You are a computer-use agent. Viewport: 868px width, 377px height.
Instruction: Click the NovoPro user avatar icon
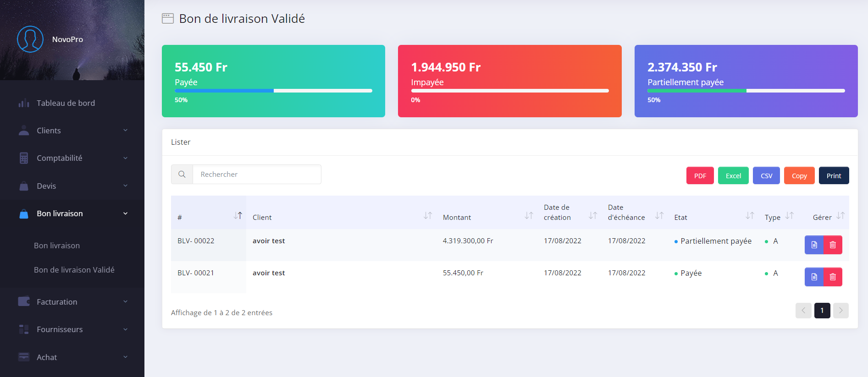pyautogui.click(x=30, y=39)
